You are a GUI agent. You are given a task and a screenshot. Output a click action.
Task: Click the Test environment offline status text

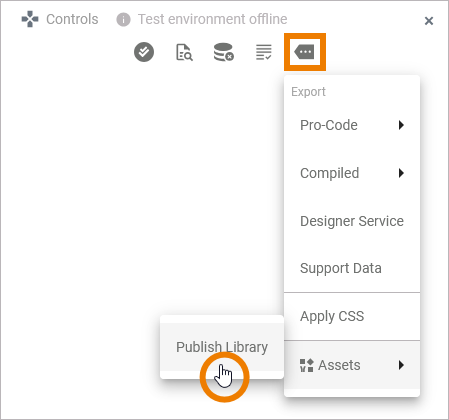coord(212,19)
